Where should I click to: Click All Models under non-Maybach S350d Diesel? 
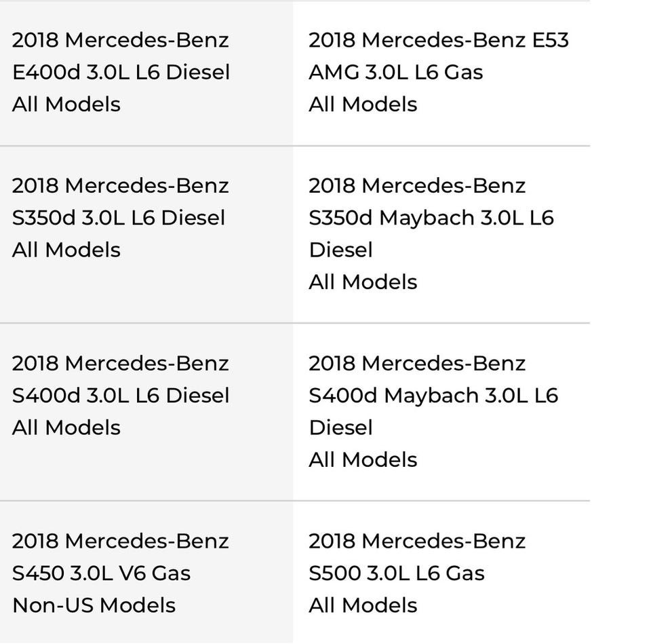(66, 250)
